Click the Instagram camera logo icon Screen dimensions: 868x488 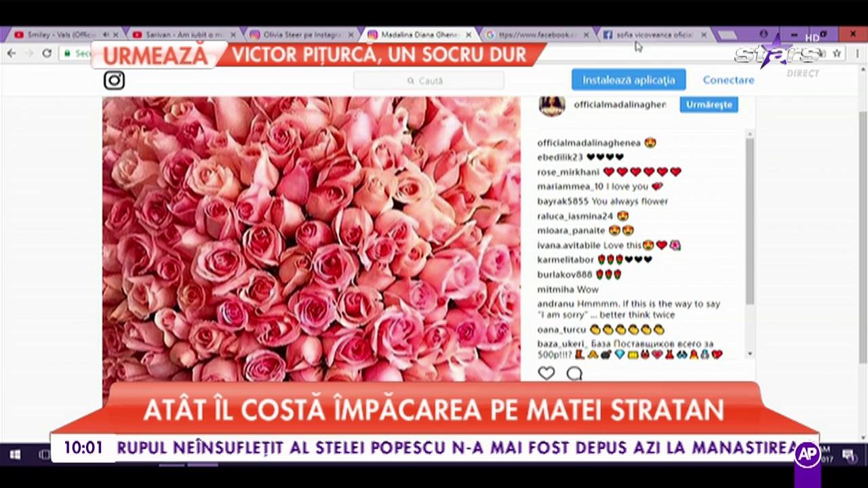(x=113, y=80)
